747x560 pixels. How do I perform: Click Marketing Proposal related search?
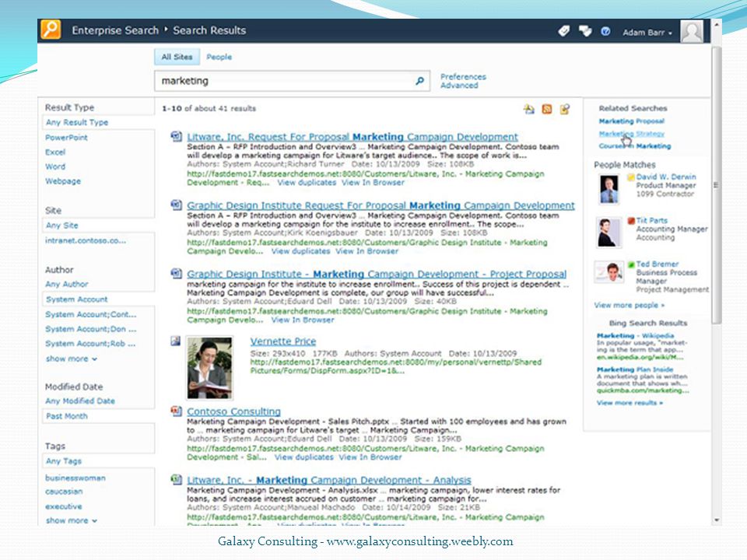tap(631, 121)
